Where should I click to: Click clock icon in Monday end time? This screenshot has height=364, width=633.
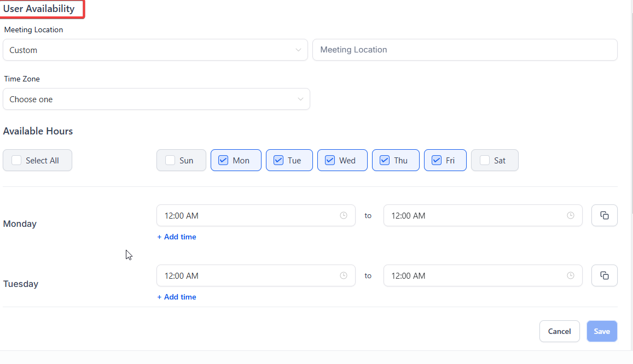tap(570, 215)
